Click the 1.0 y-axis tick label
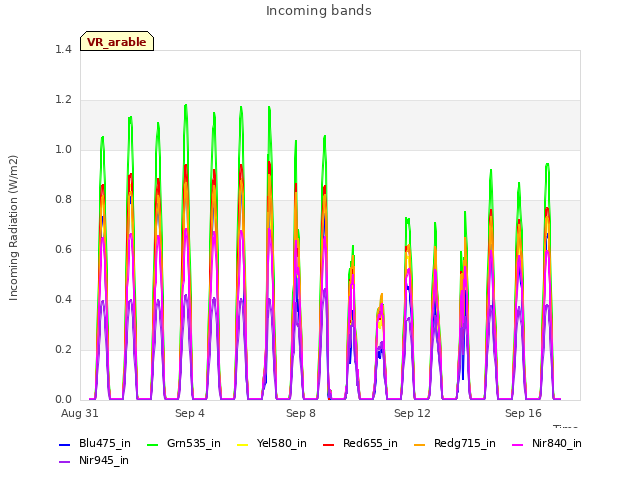Screen dimensions: 640x480 63,149
